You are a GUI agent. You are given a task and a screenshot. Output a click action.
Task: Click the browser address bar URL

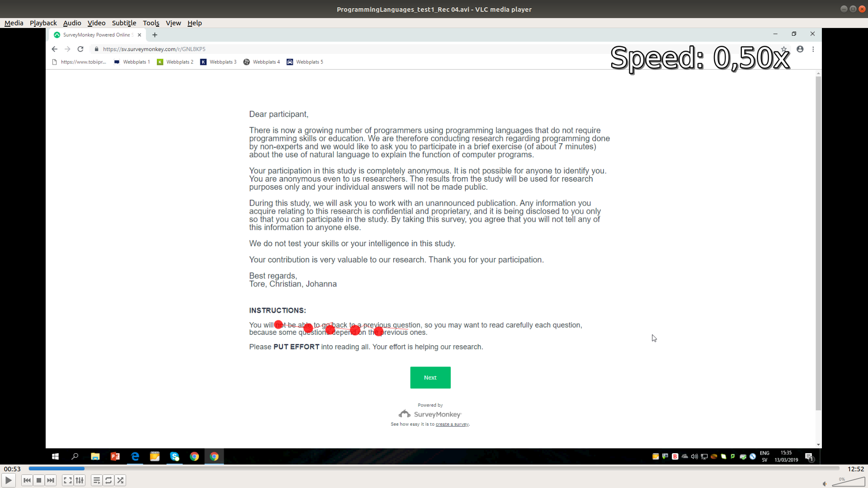(154, 49)
